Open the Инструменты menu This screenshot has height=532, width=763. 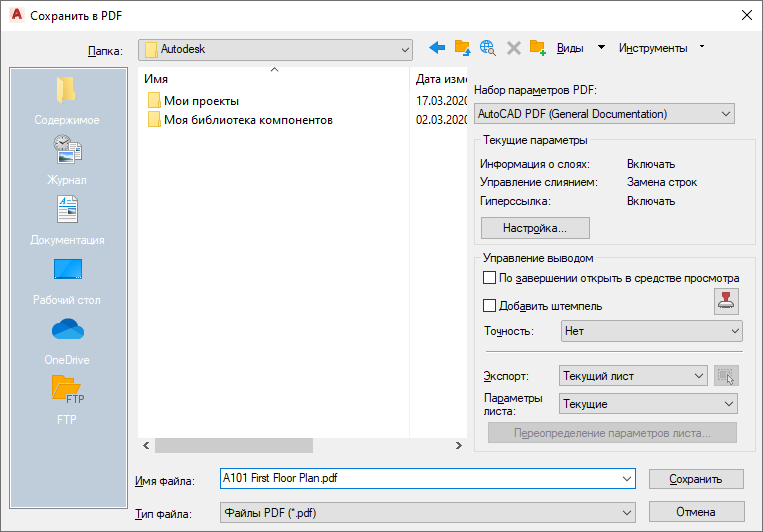[x=653, y=48]
